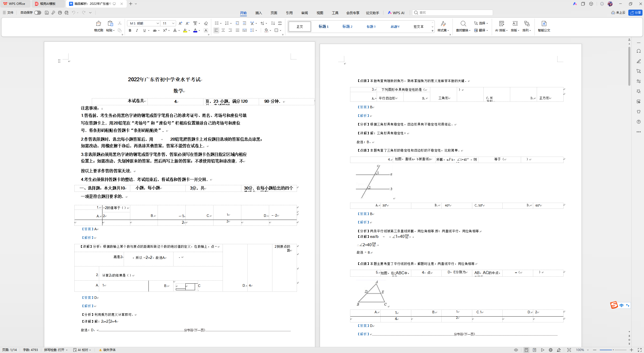
Task: Click the AI layout (AI 排版) icon
Action: [501, 24]
